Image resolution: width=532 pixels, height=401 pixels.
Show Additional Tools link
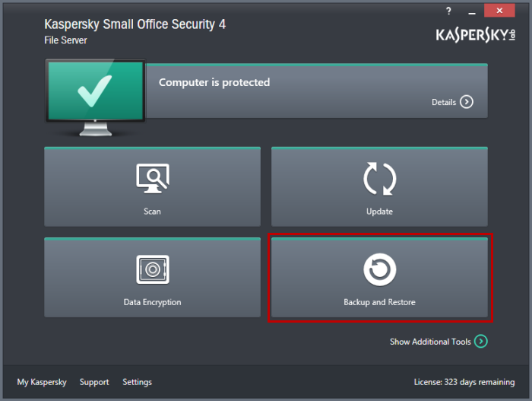tap(430, 342)
